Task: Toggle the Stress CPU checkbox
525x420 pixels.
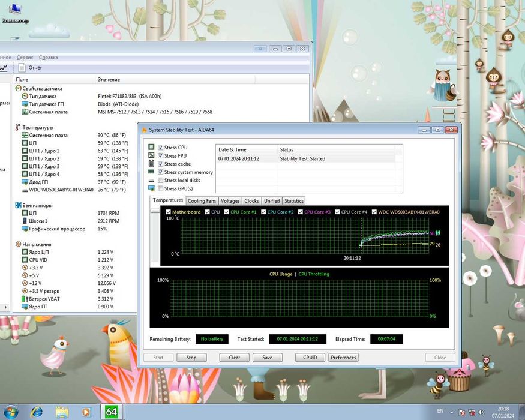Action: (161, 148)
